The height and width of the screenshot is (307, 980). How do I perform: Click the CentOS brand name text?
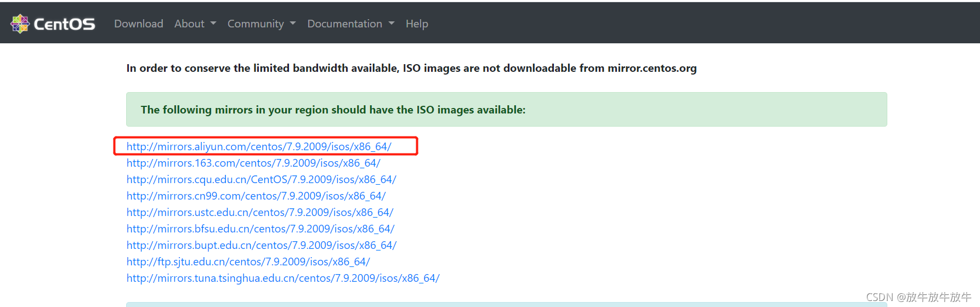[64, 24]
